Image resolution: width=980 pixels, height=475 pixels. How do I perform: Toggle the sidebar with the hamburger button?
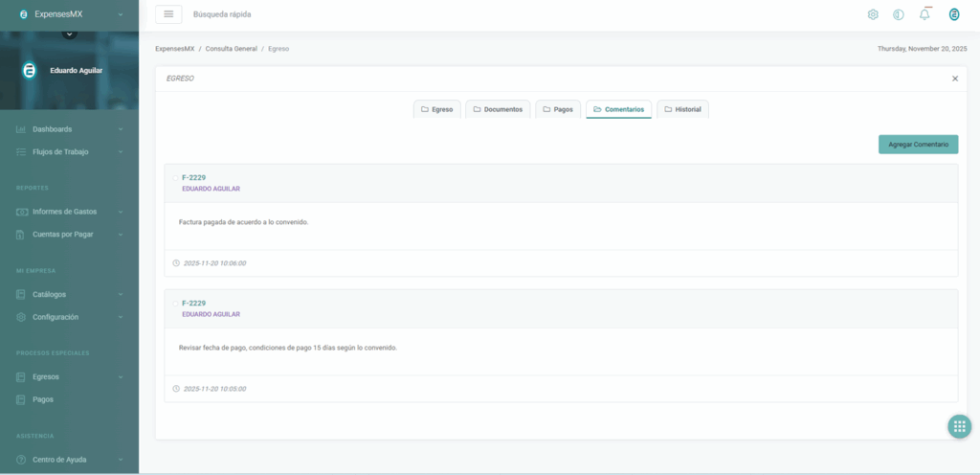[x=168, y=14]
